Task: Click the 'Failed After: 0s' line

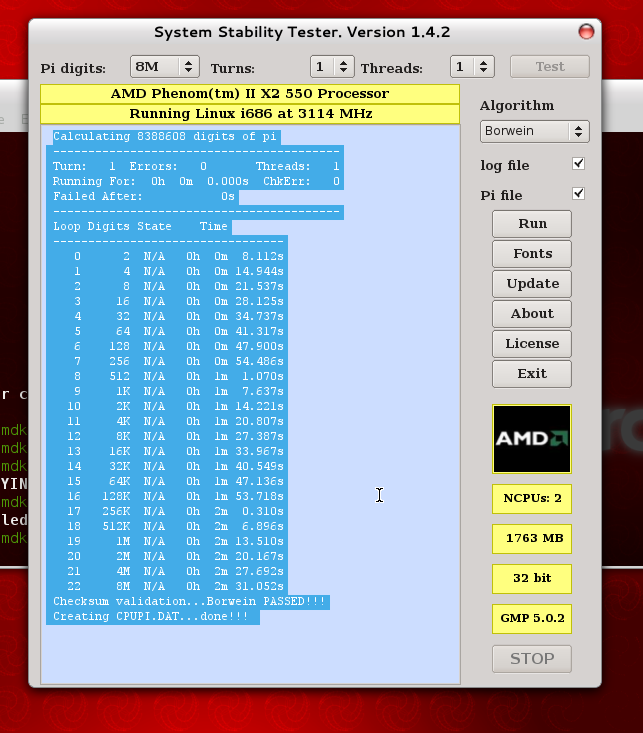Action: (143, 196)
